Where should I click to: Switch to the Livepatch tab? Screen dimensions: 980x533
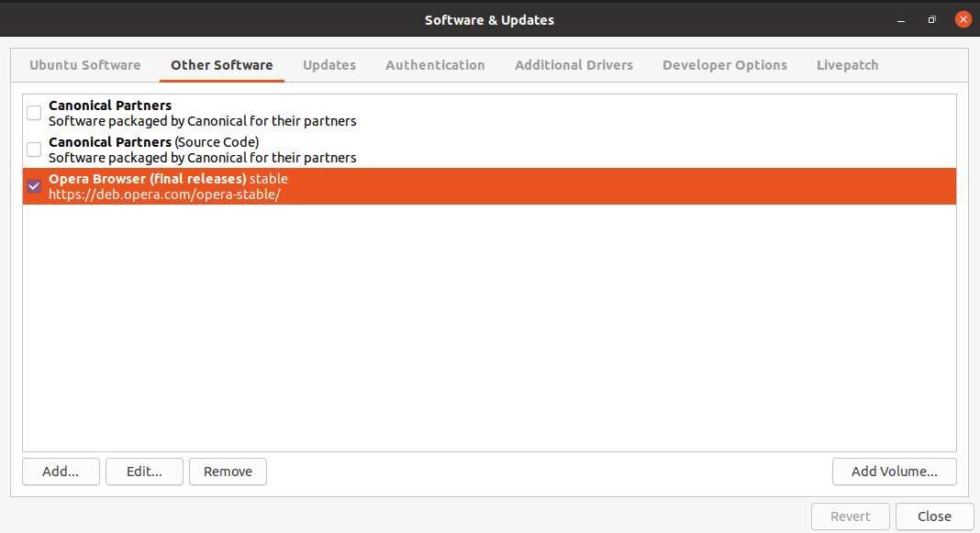pos(847,65)
